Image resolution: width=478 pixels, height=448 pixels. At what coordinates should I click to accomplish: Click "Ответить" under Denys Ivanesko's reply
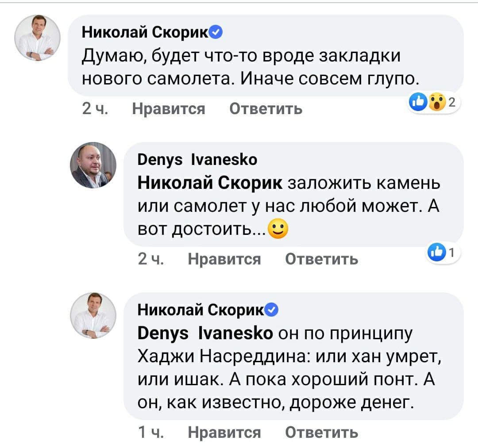coord(321,259)
